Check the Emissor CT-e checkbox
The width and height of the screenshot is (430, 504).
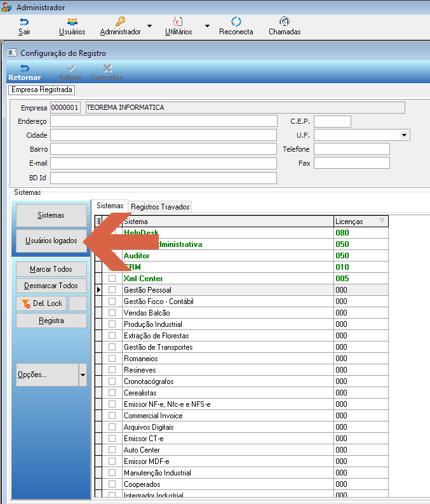point(112,439)
